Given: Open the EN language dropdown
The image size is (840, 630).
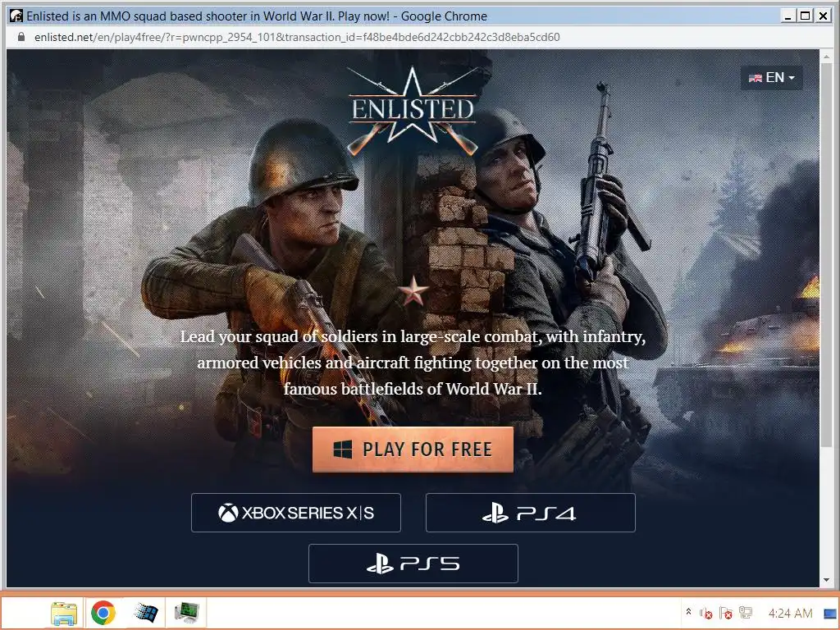Looking at the screenshot, I should click(771, 78).
